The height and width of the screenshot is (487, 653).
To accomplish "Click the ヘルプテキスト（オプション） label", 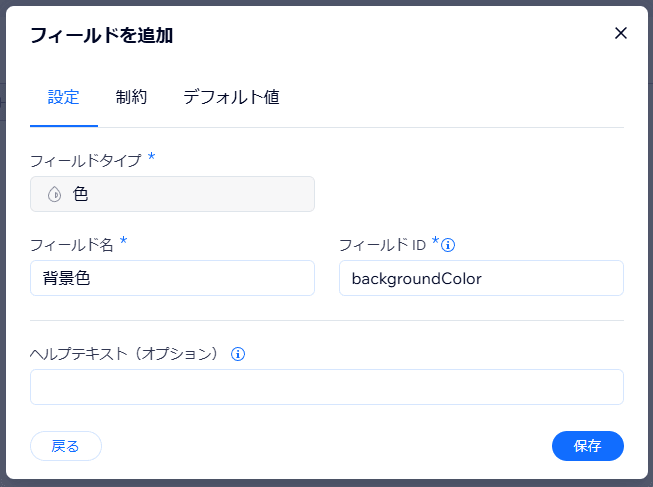I will 124,354.
